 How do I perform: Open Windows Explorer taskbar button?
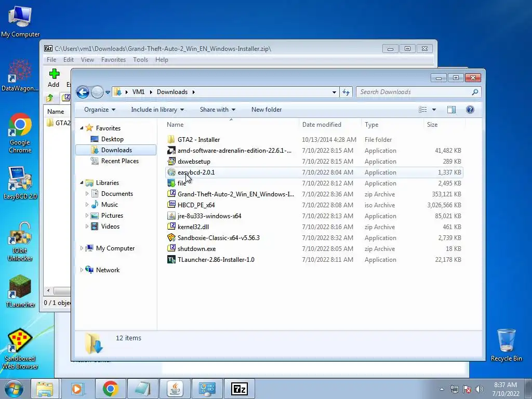[45, 389]
